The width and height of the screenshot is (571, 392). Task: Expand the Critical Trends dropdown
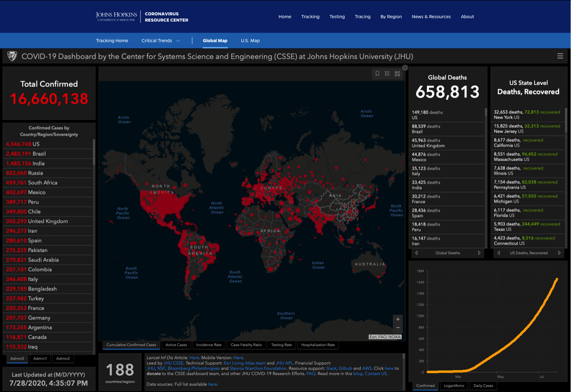coord(161,41)
